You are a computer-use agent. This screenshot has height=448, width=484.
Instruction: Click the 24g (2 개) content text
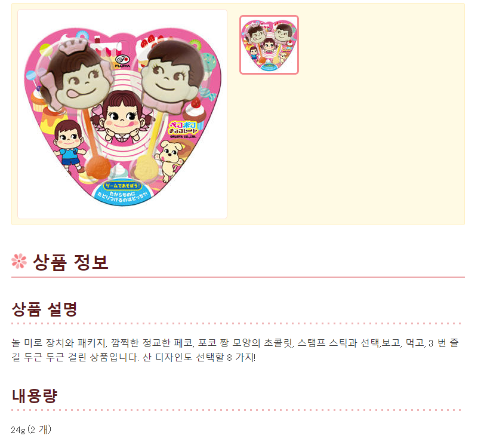point(31,429)
